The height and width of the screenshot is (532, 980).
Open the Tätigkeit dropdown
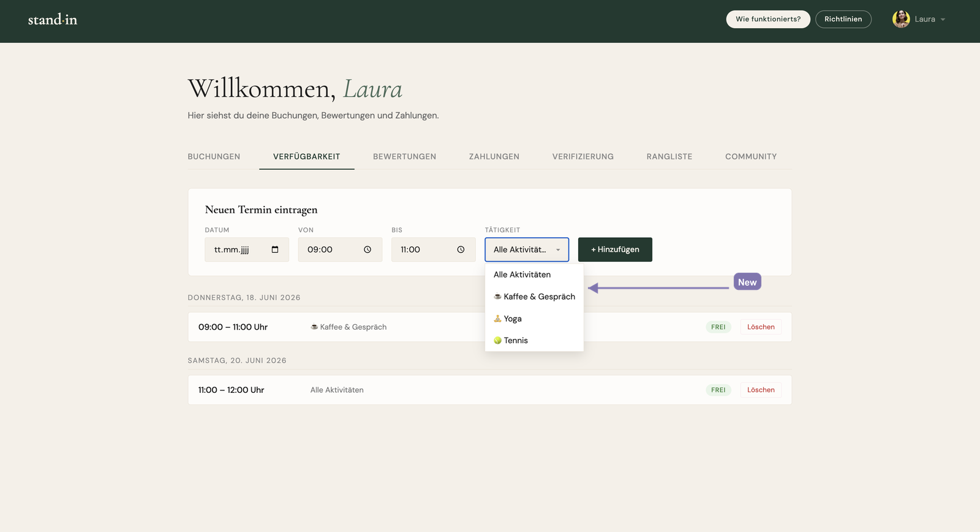(x=527, y=249)
